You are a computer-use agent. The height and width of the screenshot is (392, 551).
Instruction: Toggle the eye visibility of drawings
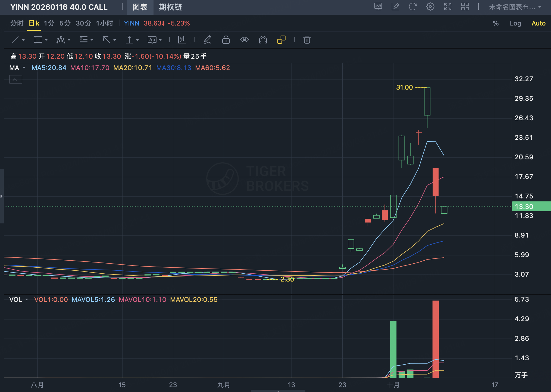coord(244,40)
